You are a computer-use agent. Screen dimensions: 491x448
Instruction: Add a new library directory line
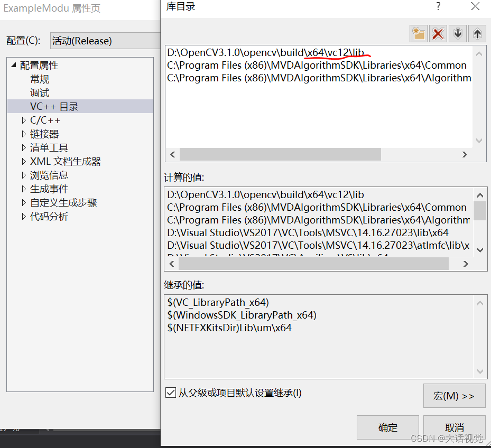click(x=419, y=33)
